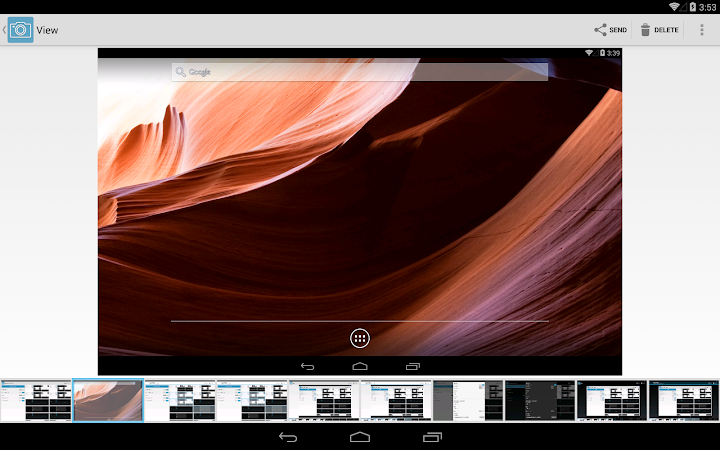Open the first thumbnail in the filmstrip
The image size is (720, 450).
click(x=36, y=400)
